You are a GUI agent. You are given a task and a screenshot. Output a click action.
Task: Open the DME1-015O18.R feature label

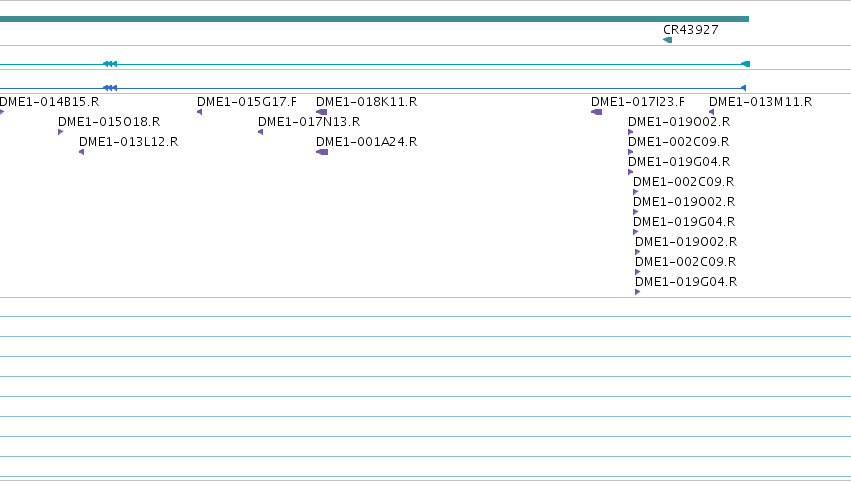click(109, 122)
